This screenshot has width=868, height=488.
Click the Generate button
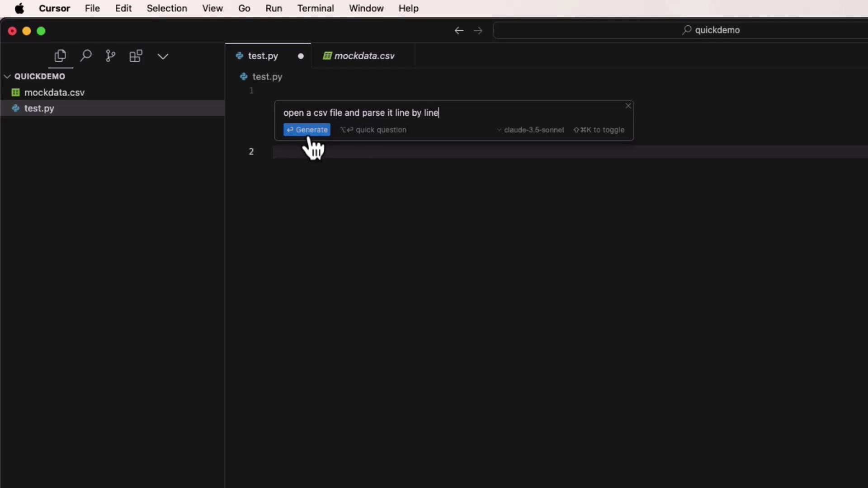tap(307, 130)
